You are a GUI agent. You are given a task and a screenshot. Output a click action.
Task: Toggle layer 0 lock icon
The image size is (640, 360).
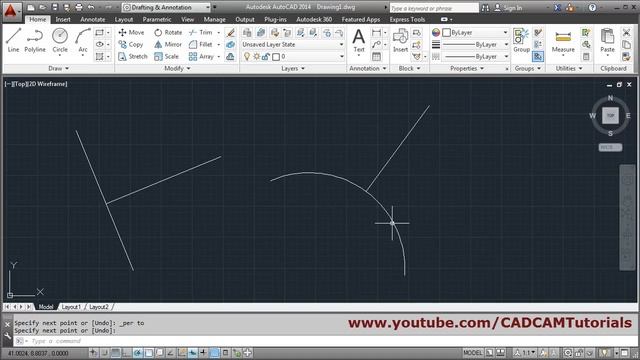(x=266, y=57)
